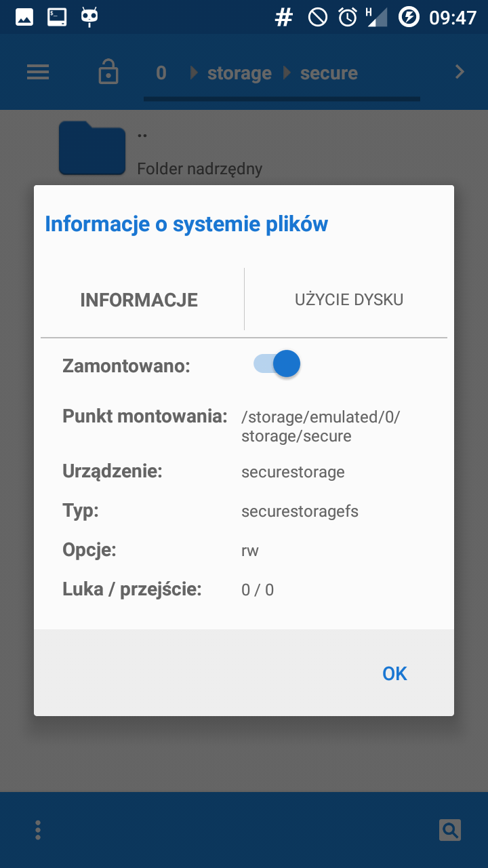The width and height of the screenshot is (488, 868).
Task: Toggle the Zamontowano mount switch
Action: 277,364
